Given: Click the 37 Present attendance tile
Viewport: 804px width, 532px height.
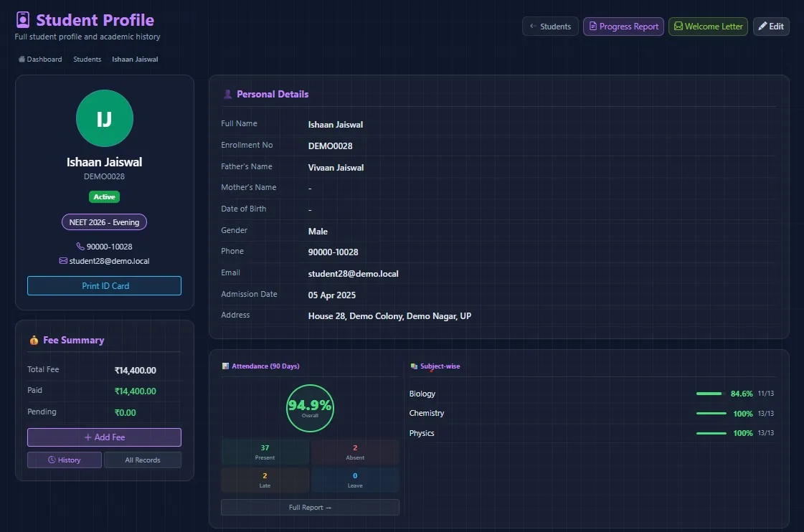Looking at the screenshot, I should pos(265,452).
